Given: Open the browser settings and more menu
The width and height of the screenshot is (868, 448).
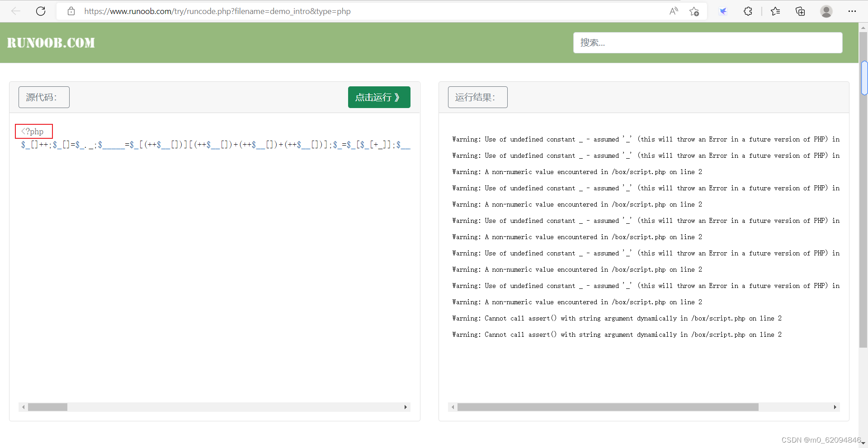Looking at the screenshot, I should (x=852, y=11).
